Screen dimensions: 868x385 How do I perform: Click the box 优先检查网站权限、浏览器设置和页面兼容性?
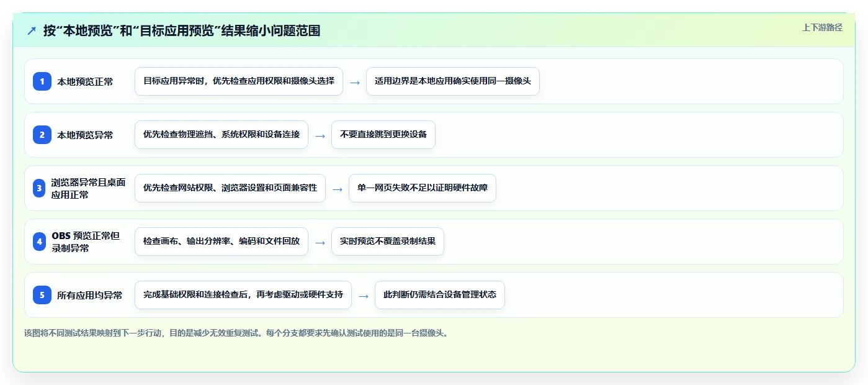coord(230,188)
